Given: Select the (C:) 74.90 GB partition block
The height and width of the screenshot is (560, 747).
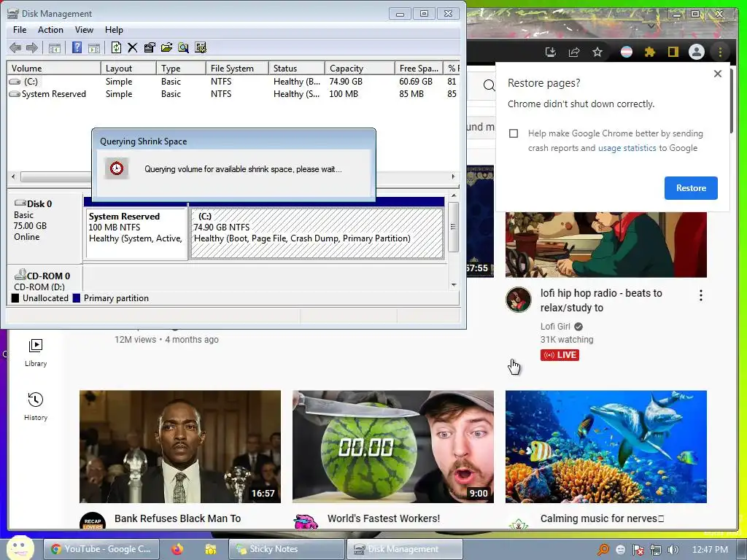Looking at the screenshot, I should (317, 233).
